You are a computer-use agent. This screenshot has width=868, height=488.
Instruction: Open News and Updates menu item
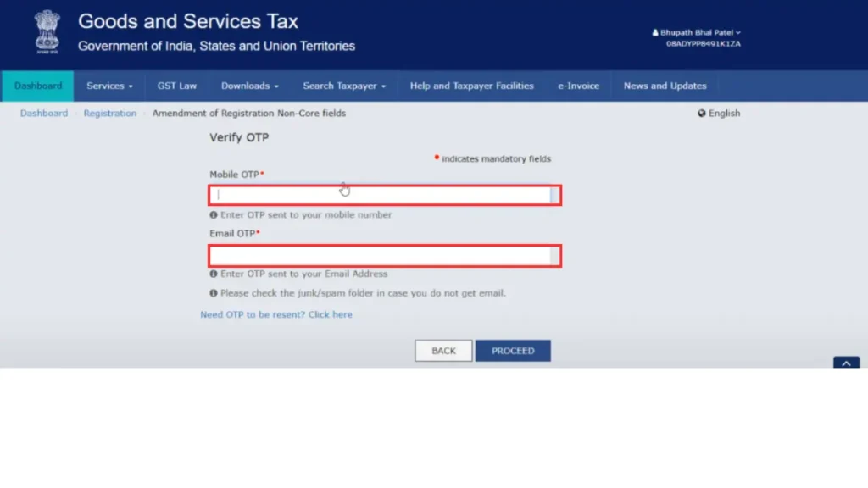(665, 86)
